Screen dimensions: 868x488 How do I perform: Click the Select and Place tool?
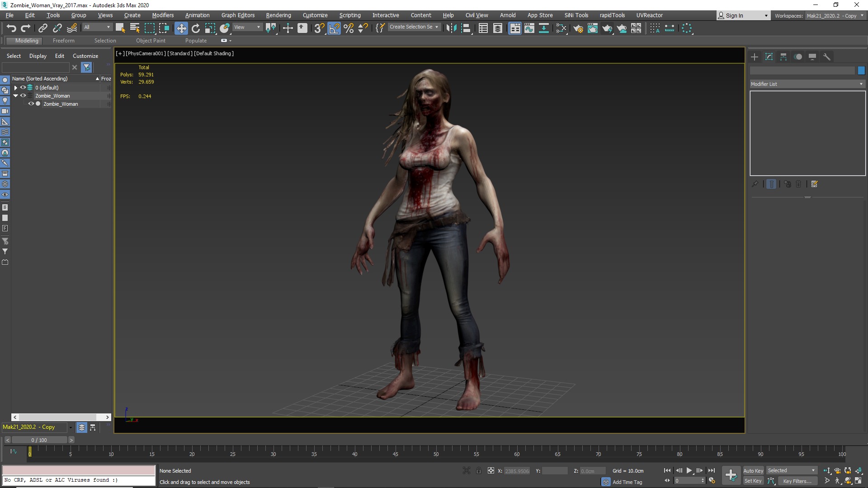225,28
